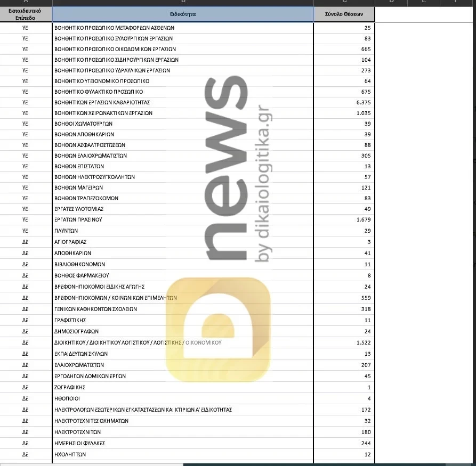Screen dimensions: 476x466
Task: Select the 'Ειδικότητα' header cell
Action: [183, 14]
